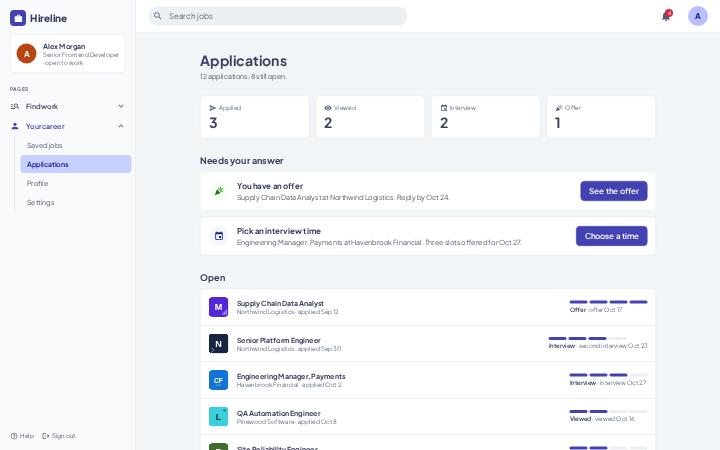The width and height of the screenshot is (720, 450).
Task: Click the Offer party popper icon on the stat card
Action: click(559, 108)
